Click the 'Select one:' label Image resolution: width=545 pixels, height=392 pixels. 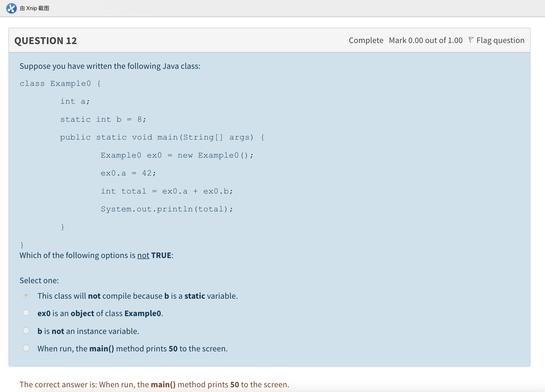pyautogui.click(x=39, y=280)
